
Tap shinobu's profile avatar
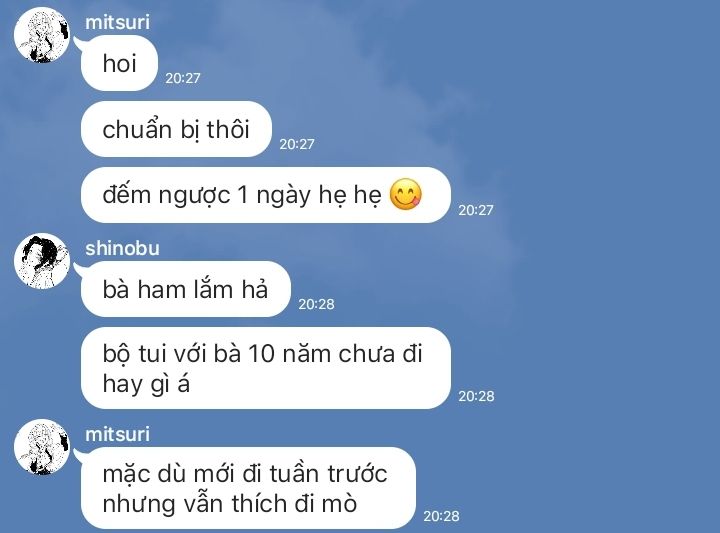click(x=42, y=261)
